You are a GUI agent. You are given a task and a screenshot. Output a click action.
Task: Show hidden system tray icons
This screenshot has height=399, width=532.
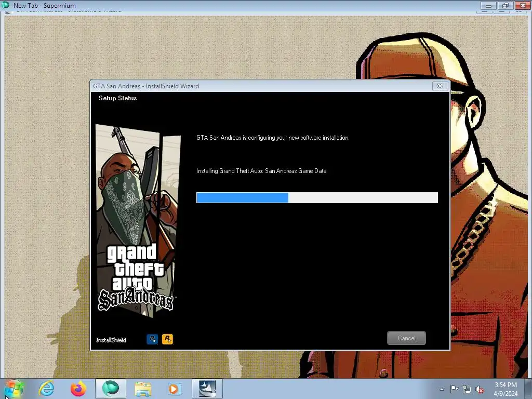[442, 389]
